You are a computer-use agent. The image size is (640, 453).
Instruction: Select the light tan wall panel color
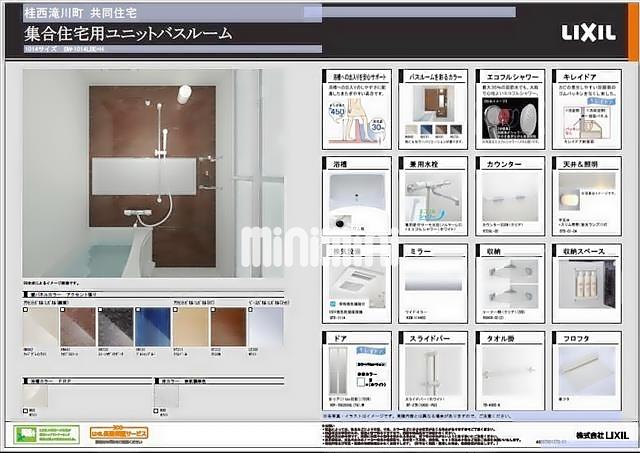click(x=191, y=327)
